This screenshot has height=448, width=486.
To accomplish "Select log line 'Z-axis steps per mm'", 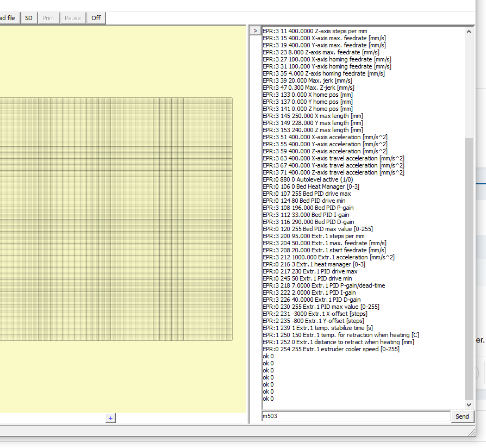I will pos(315,31).
